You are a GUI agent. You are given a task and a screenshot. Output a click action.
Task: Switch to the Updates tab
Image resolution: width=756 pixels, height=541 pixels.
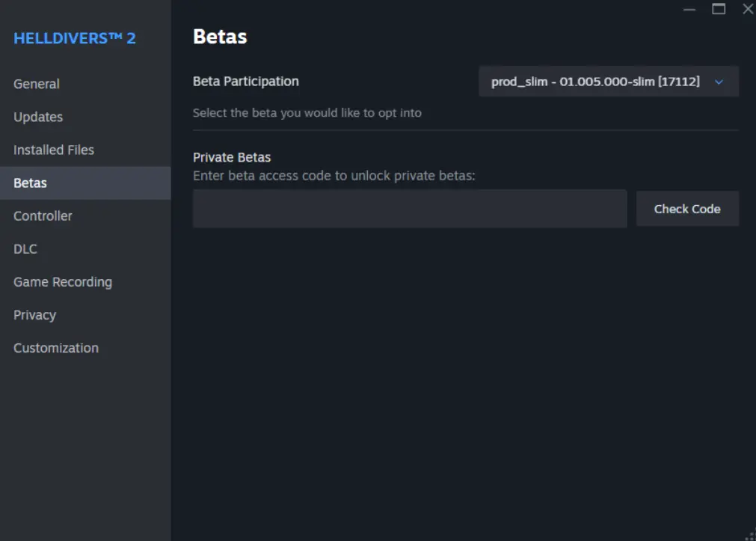pos(37,117)
